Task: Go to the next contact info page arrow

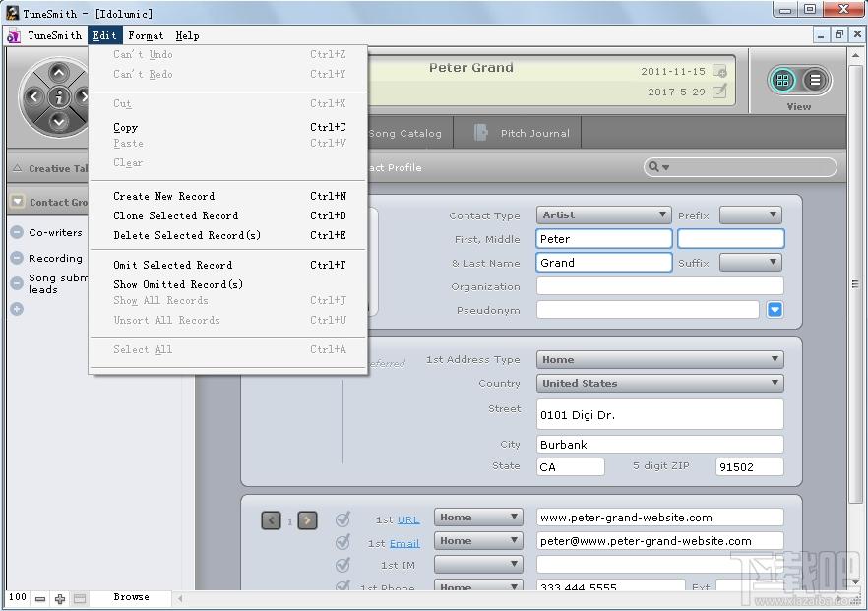Action: click(308, 520)
